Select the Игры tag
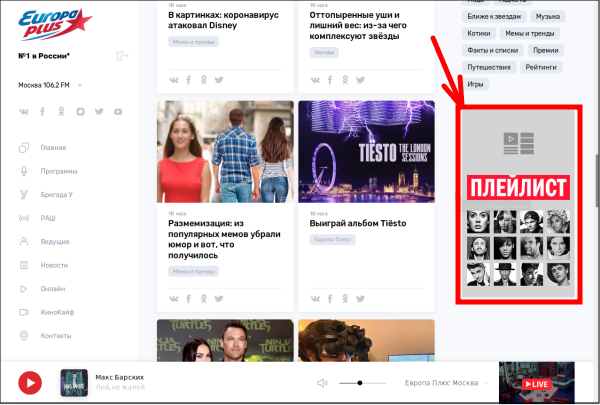This screenshot has width=600, height=405. tap(475, 84)
